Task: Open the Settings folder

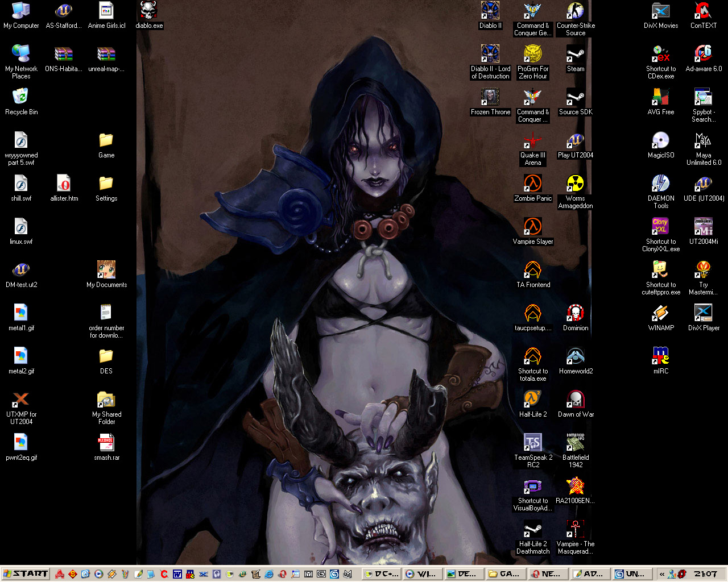Action: point(106,188)
